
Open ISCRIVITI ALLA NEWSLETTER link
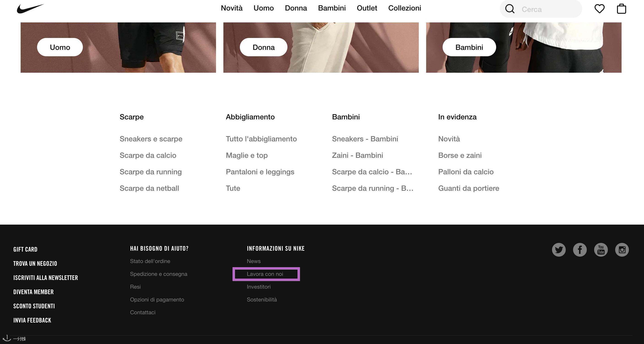pyautogui.click(x=46, y=278)
